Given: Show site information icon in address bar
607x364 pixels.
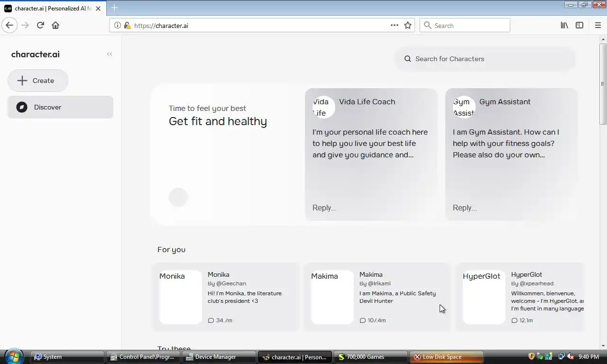Looking at the screenshot, I should 118,26.
